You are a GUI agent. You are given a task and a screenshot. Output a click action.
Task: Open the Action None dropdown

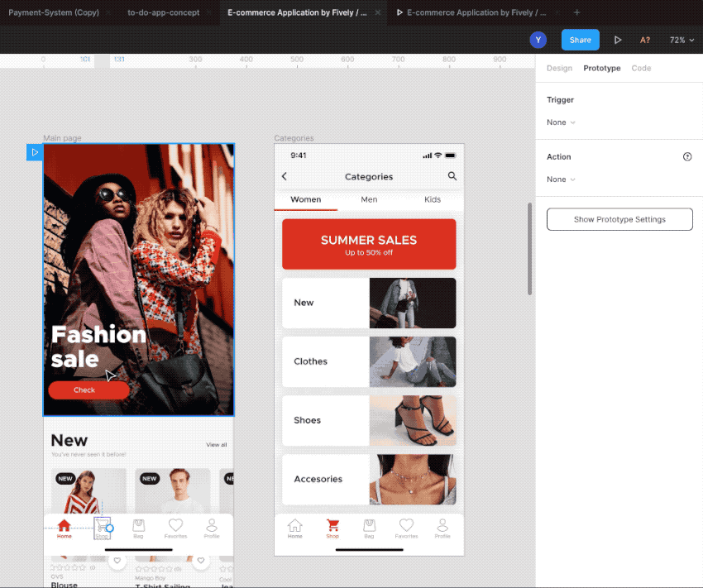[x=561, y=179]
